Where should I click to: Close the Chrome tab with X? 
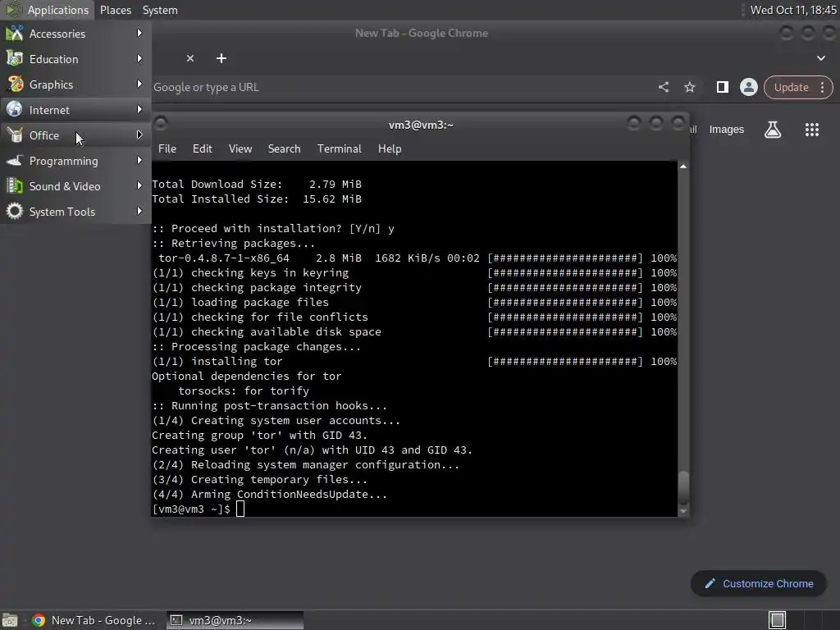pos(190,58)
